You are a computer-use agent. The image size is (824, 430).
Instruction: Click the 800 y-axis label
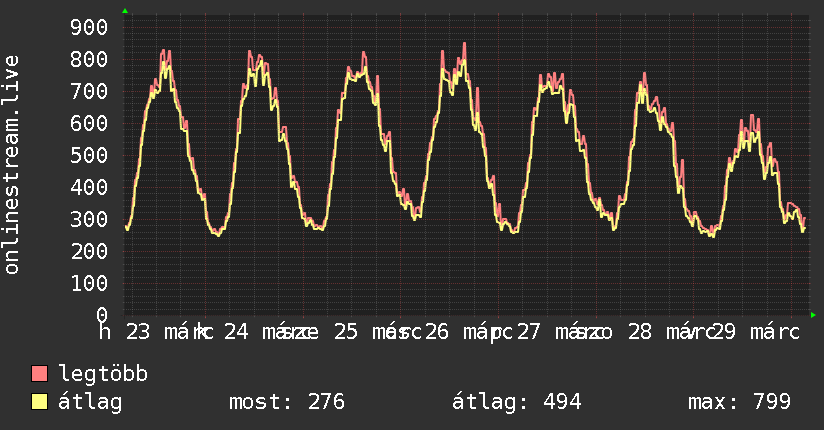89,59
